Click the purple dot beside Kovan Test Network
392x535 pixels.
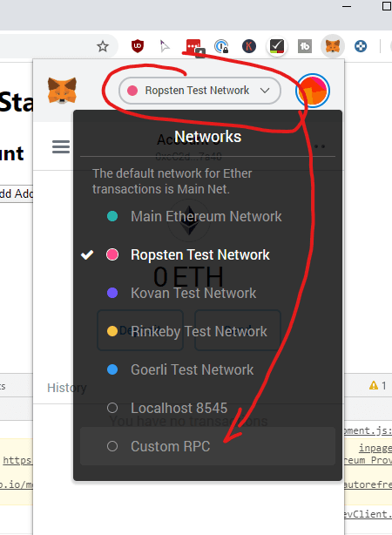[112, 293]
